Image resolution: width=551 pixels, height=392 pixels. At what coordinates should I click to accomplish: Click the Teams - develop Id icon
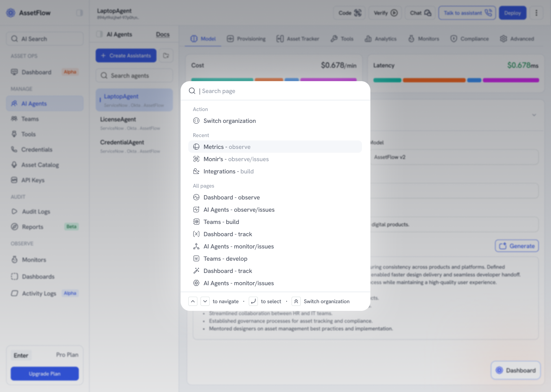[x=196, y=258]
